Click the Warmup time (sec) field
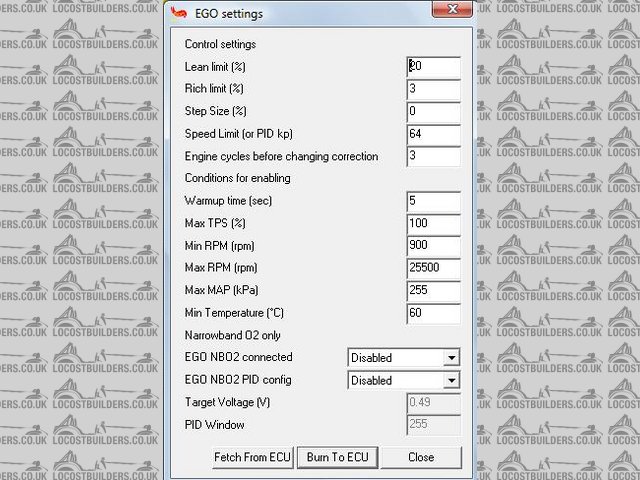The height and width of the screenshot is (480, 640). point(433,202)
